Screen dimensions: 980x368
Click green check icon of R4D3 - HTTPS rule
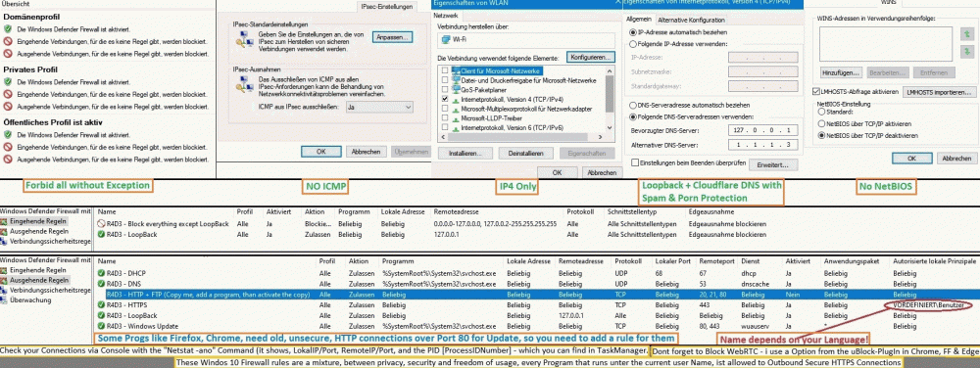(x=101, y=305)
